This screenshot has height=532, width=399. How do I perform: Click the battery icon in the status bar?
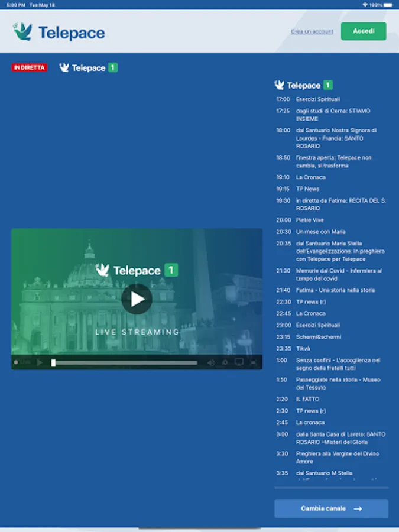tap(388, 5)
